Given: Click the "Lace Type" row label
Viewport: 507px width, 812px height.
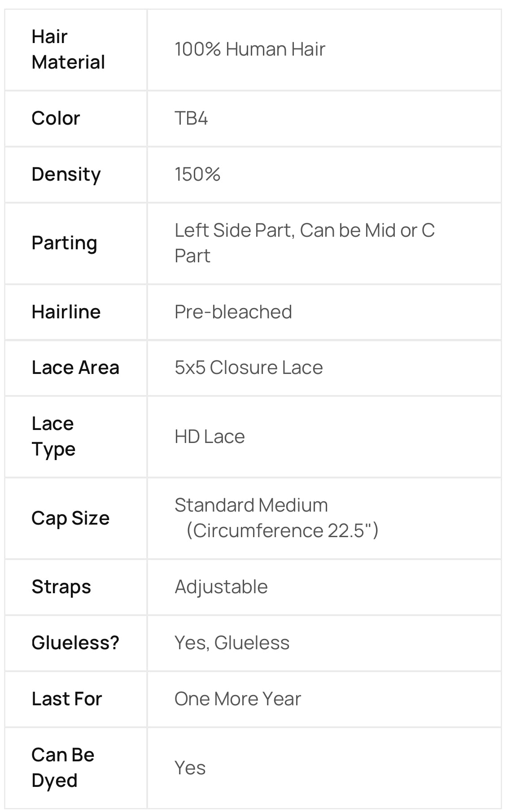Looking at the screenshot, I should point(53,436).
